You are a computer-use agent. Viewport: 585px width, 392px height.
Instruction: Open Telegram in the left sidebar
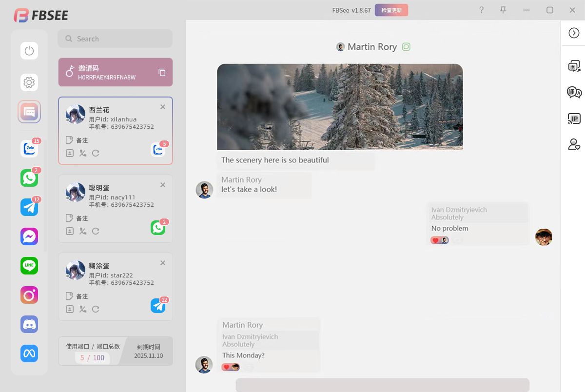click(29, 207)
